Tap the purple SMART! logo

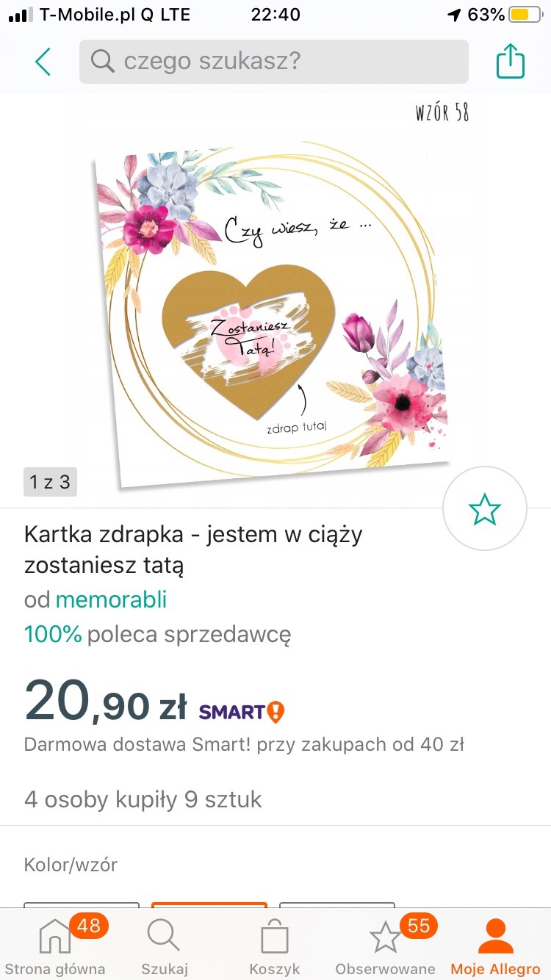tap(242, 711)
